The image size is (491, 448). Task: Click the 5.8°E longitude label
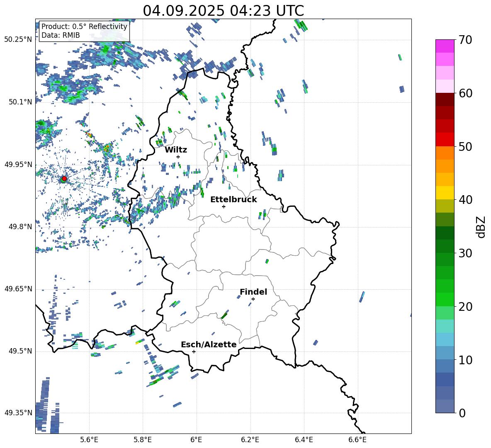click(x=143, y=440)
